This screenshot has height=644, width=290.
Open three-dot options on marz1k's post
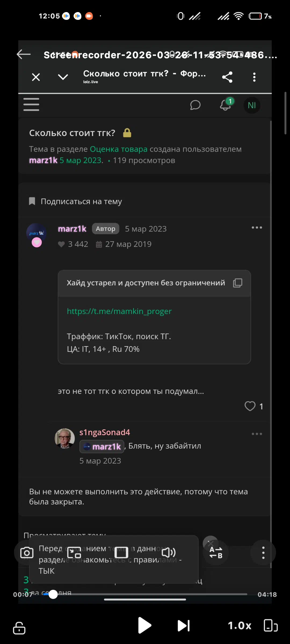click(257, 228)
